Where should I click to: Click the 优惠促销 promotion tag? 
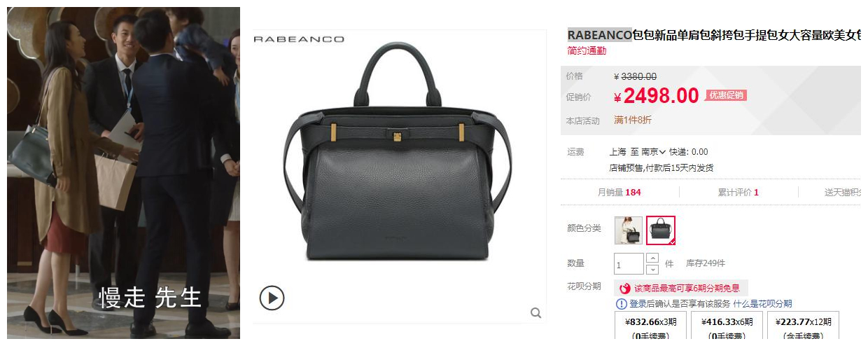[726, 95]
